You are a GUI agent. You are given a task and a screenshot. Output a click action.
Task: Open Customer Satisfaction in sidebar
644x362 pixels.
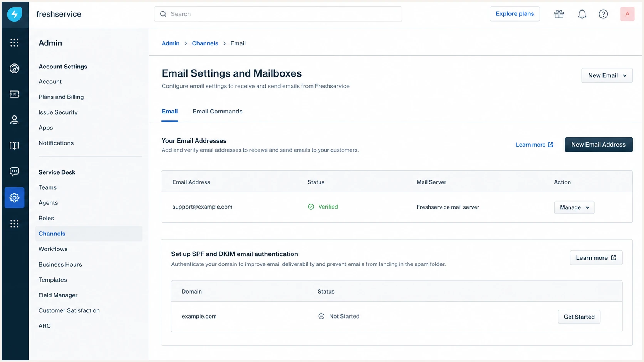coord(69,310)
